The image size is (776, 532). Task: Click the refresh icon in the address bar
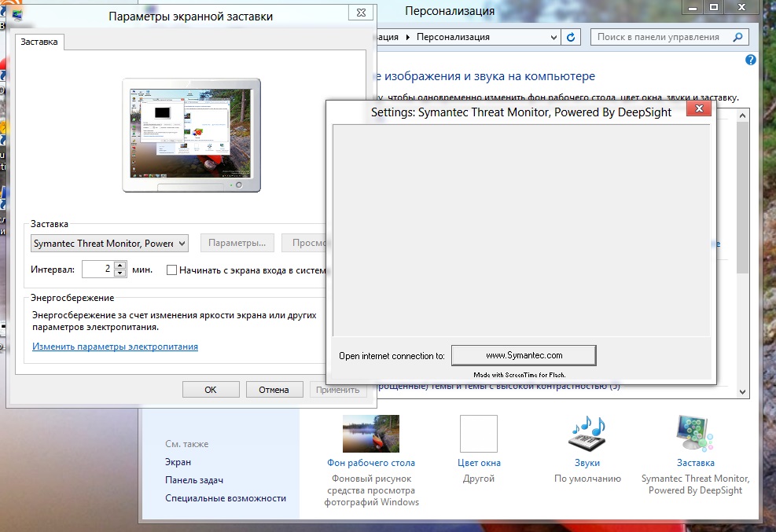[x=571, y=37]
